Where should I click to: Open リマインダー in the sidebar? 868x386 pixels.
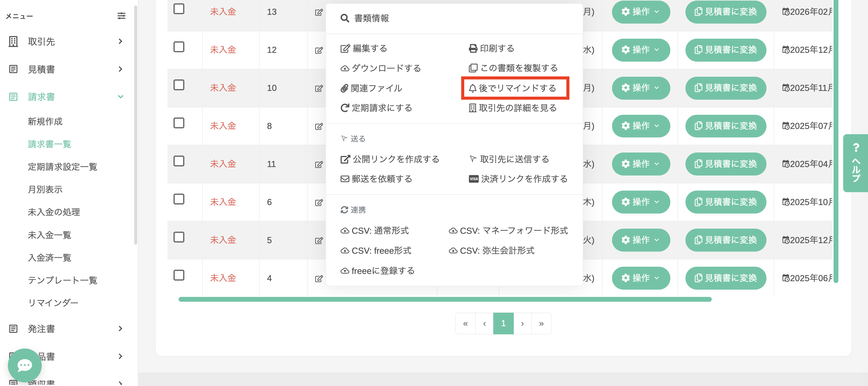53,303
